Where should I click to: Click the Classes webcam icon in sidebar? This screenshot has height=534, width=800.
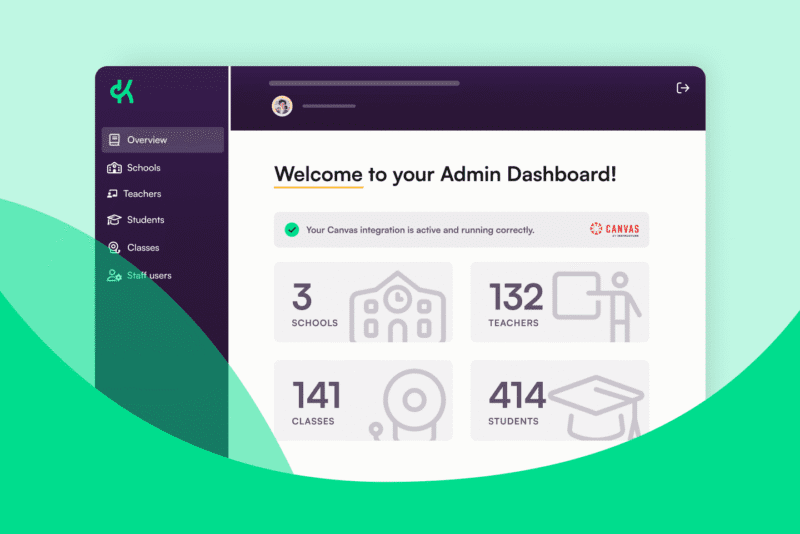114,247
